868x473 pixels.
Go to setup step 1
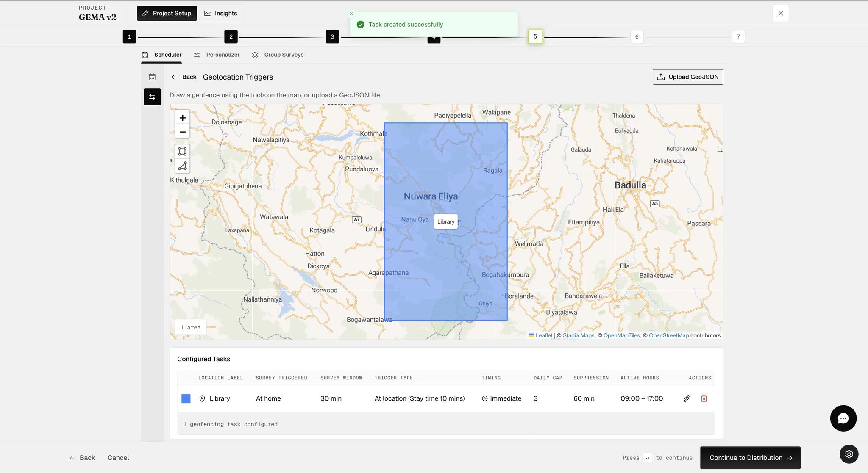tap(129, 37)
